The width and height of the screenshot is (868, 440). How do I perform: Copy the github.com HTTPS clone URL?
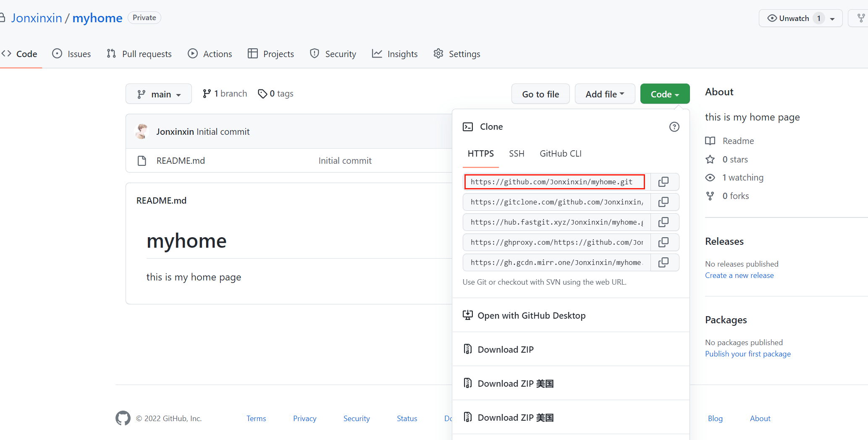(663, 182)
